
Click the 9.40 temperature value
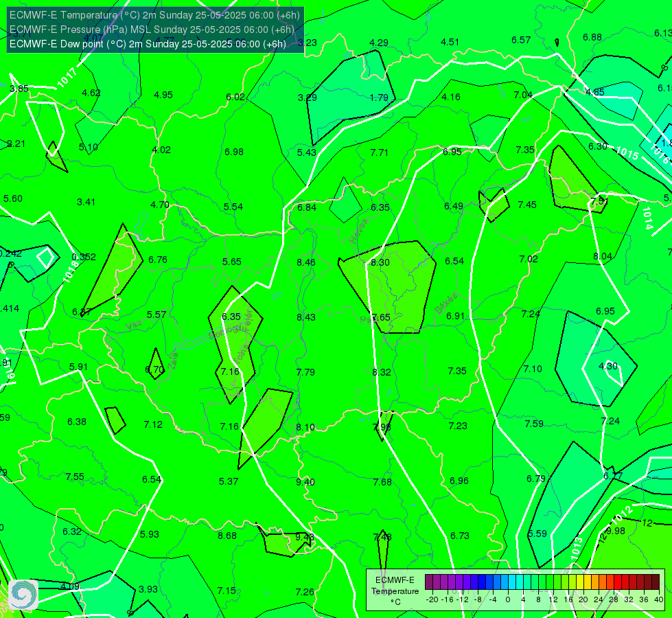[x=305, y=482]
